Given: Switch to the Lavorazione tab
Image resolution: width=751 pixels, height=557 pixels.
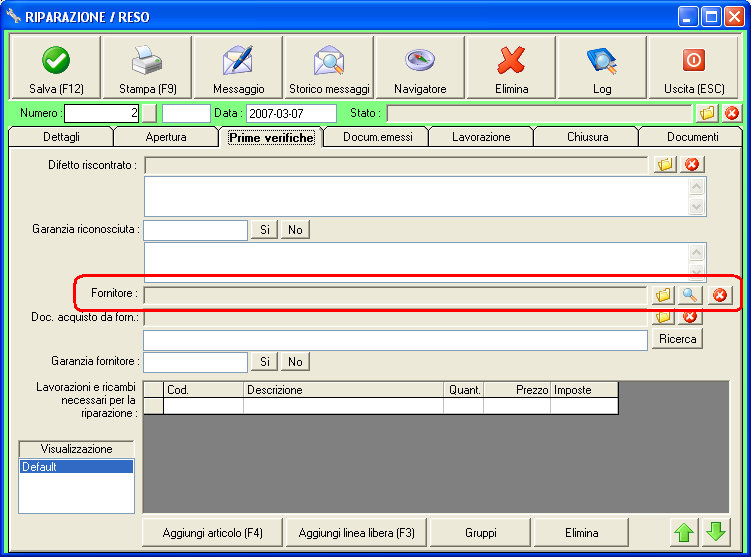Looking at the screenshot, I should coord(480,137).
